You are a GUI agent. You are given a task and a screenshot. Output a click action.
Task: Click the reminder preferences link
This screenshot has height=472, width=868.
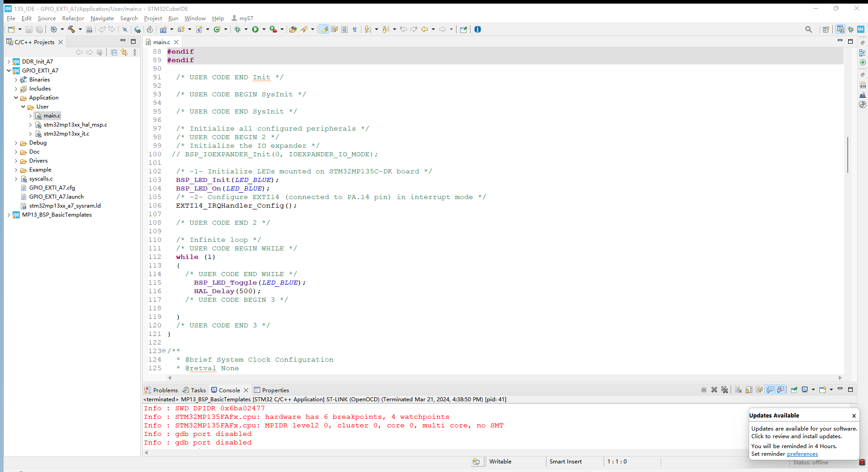pos(802,454)
